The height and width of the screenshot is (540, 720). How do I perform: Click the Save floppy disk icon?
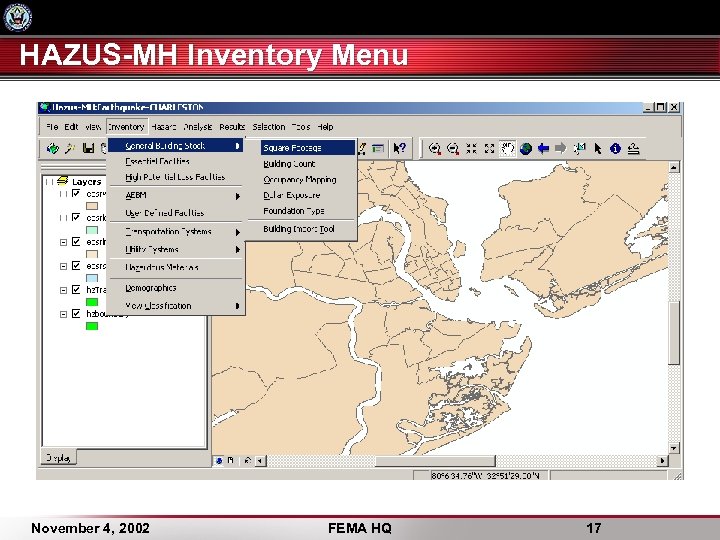pyautogui.click(x=88, y=148)
